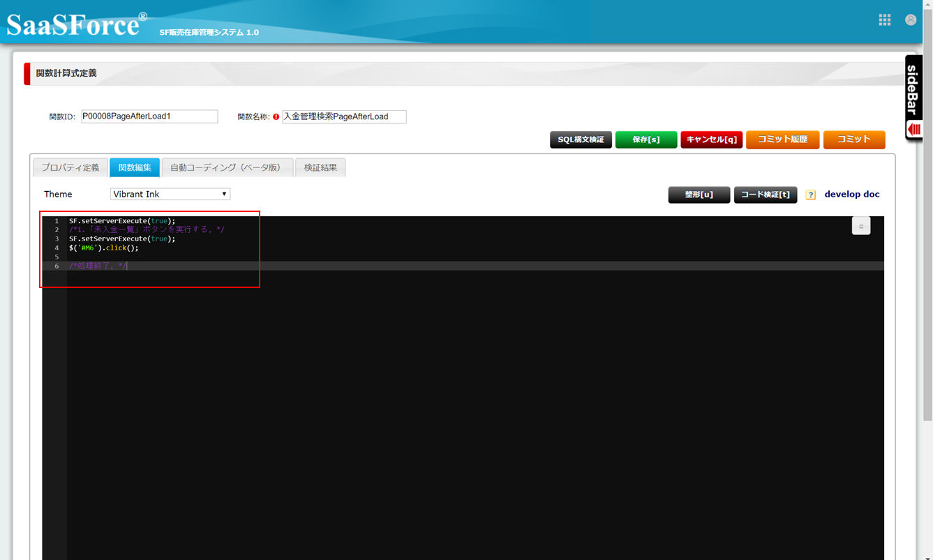Click the green 保存[s] button
Screen dimensions: 933x560
click(x=646, y=139)
